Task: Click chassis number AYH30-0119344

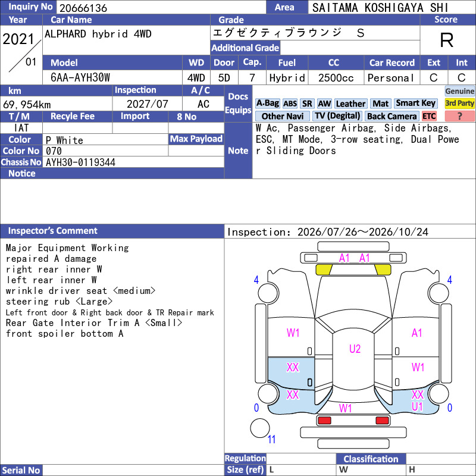Action: (80, 162)
